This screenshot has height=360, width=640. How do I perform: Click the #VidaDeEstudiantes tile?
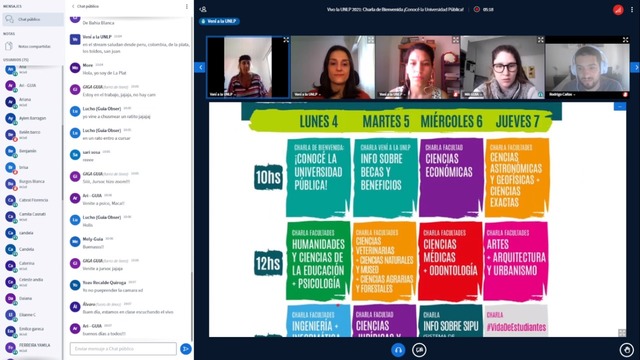click(516, 321)
